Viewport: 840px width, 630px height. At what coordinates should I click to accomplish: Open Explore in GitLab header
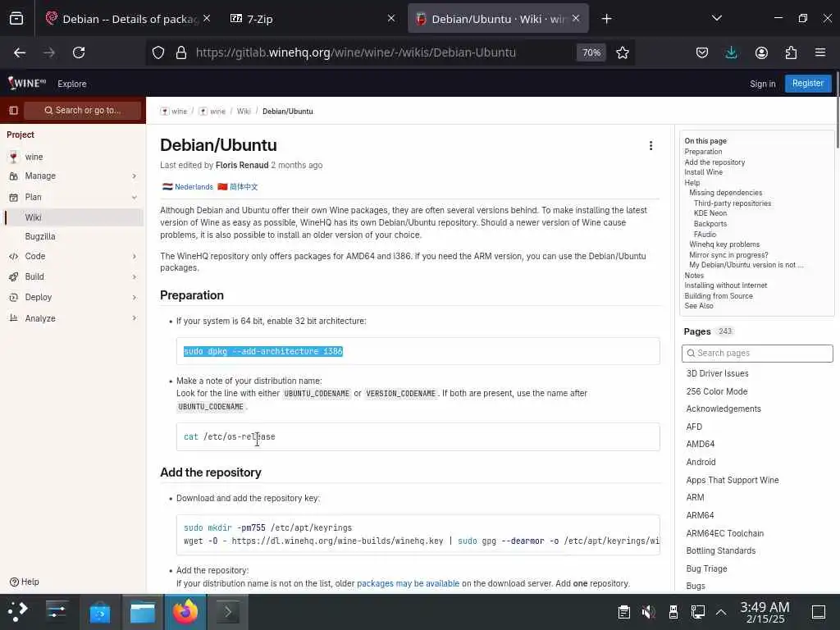[x=72, y=84]
